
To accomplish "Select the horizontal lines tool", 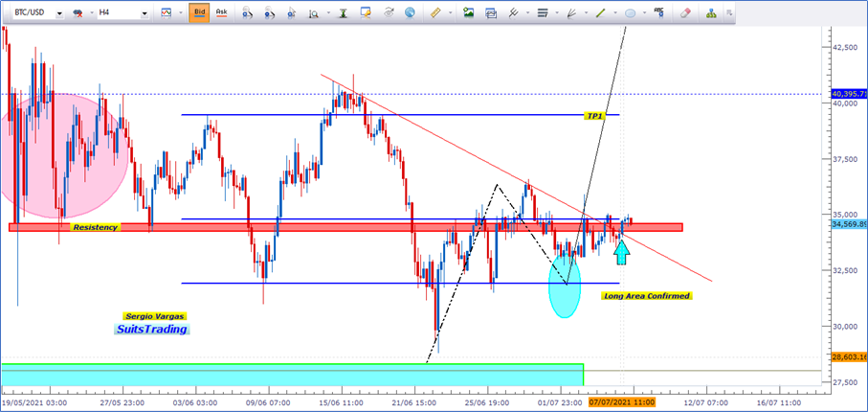I will (x=542, y=13).
